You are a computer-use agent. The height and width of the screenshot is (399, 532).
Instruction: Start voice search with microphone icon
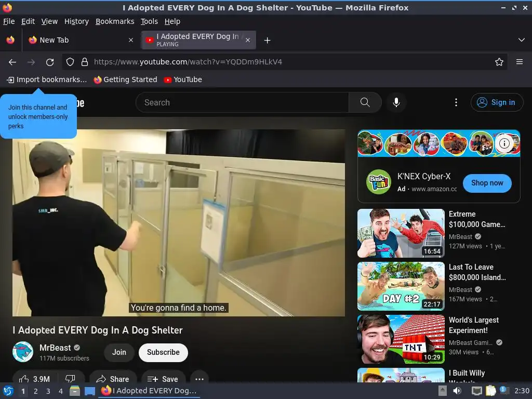click(396, 102)
